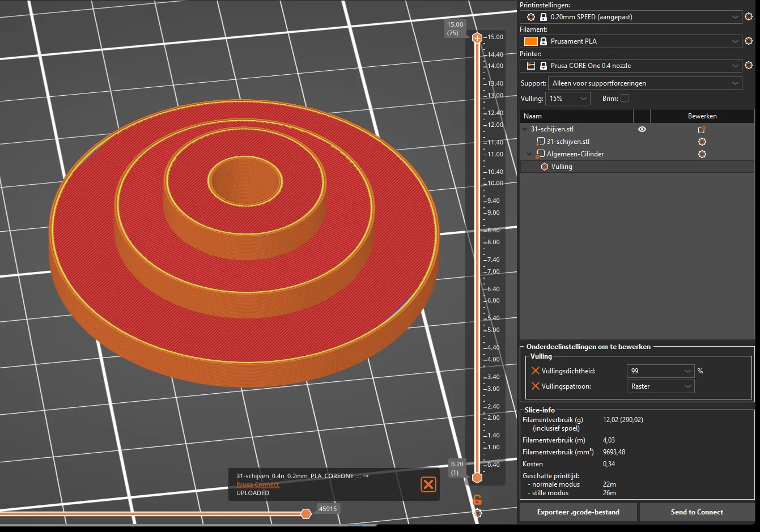Open the Vulling 15% dropdown

pyautogui.click(x=567, y=99)
